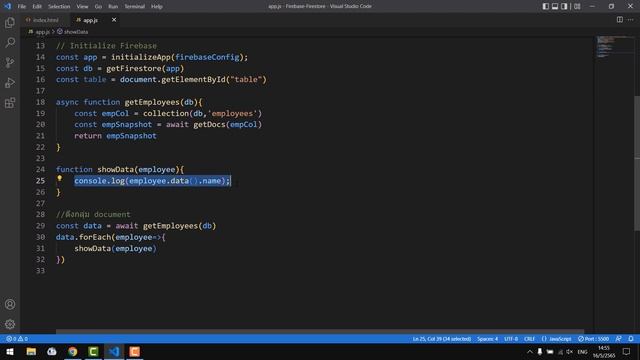The height and width of the screenshot is (360, 640).
Task: Open File Explorer from taskbar
Action: pos(31,351)
